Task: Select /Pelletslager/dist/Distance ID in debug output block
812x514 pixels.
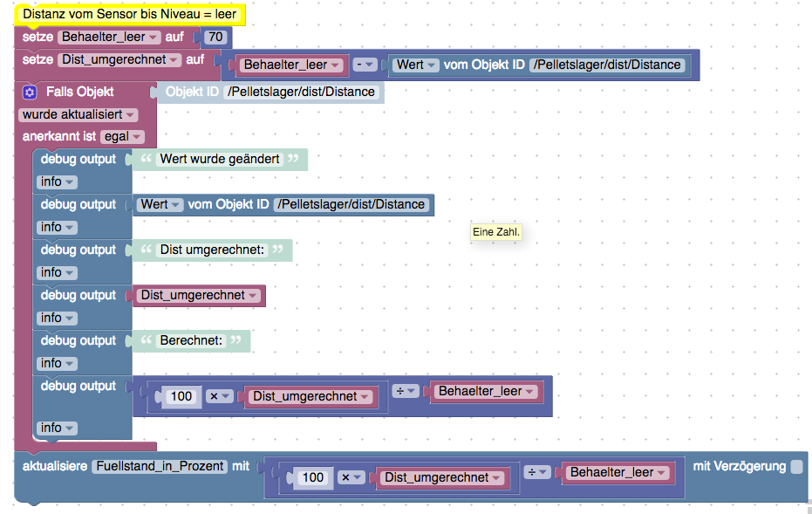Action: coord(351,205)
